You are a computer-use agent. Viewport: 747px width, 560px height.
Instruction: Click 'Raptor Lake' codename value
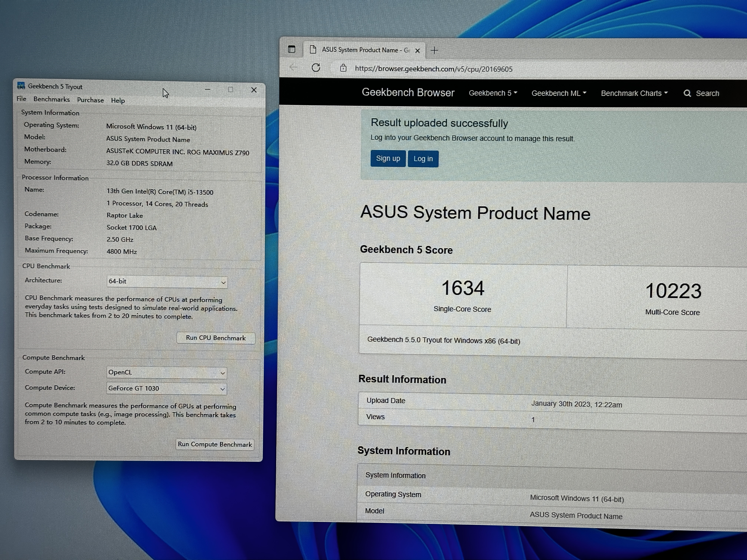[125, 215]
